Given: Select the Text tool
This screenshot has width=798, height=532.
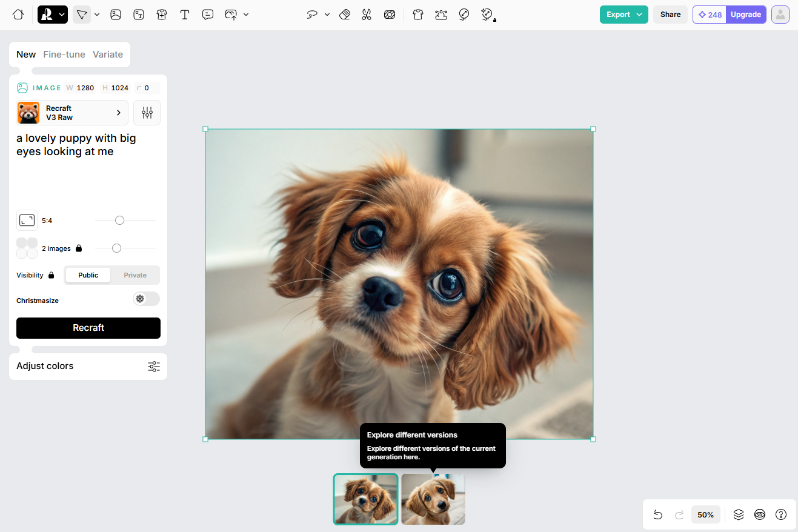Looking at the screenshot, I should click(x=185, y=15).
